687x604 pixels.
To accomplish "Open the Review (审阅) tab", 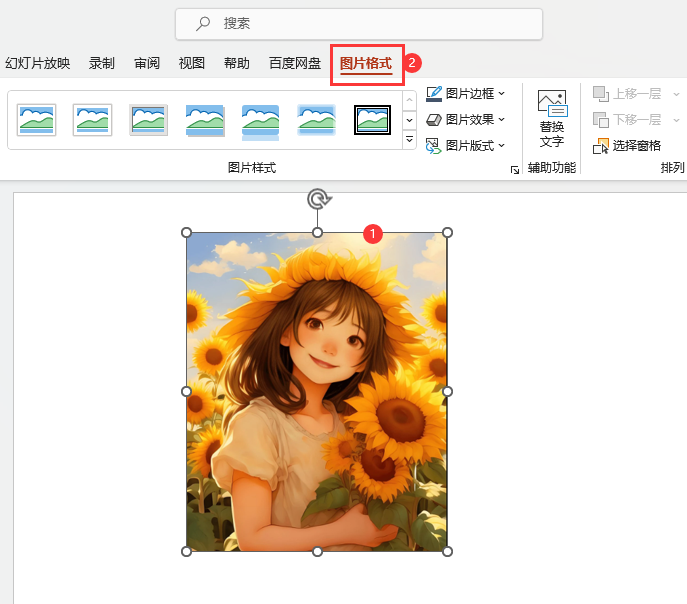I will [x=147, y=63].
